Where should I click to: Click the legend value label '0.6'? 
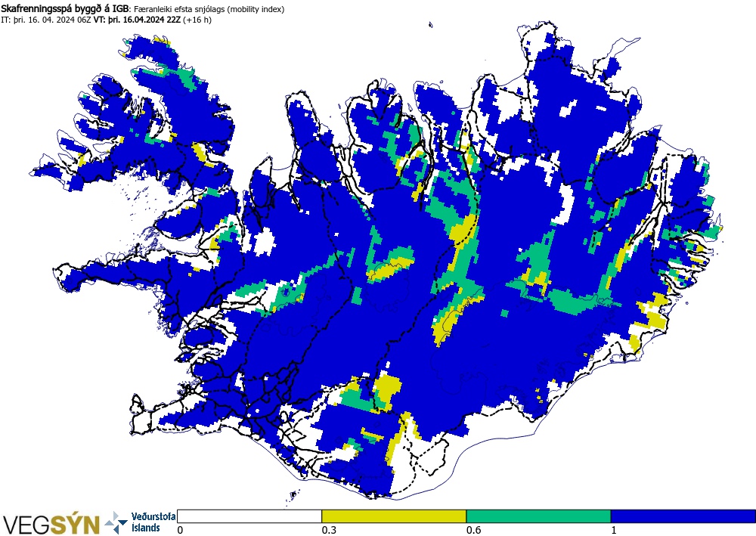(473, 530)
